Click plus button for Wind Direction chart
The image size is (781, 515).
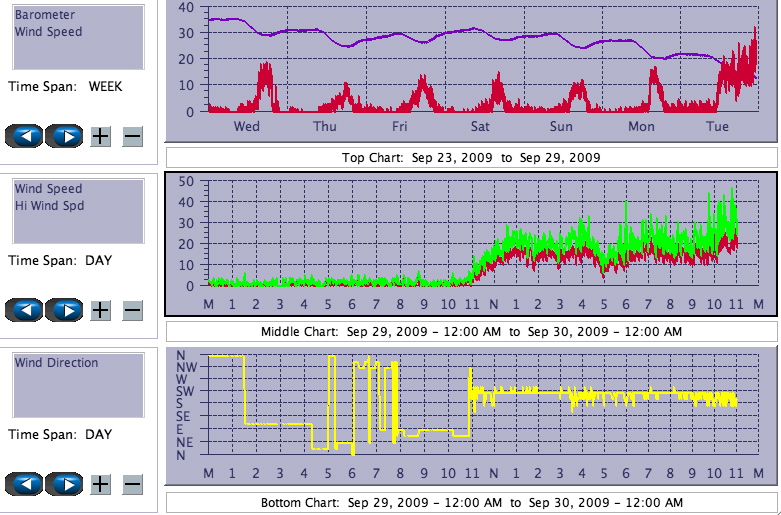[x=101, y=484]
